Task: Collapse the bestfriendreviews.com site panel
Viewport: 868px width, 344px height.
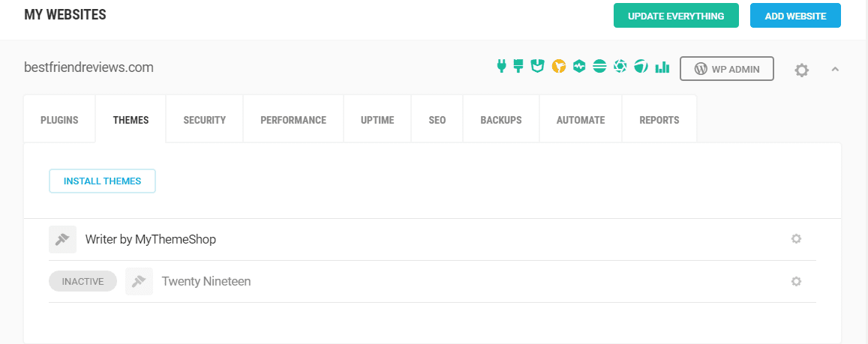Action: click(835, 69)
